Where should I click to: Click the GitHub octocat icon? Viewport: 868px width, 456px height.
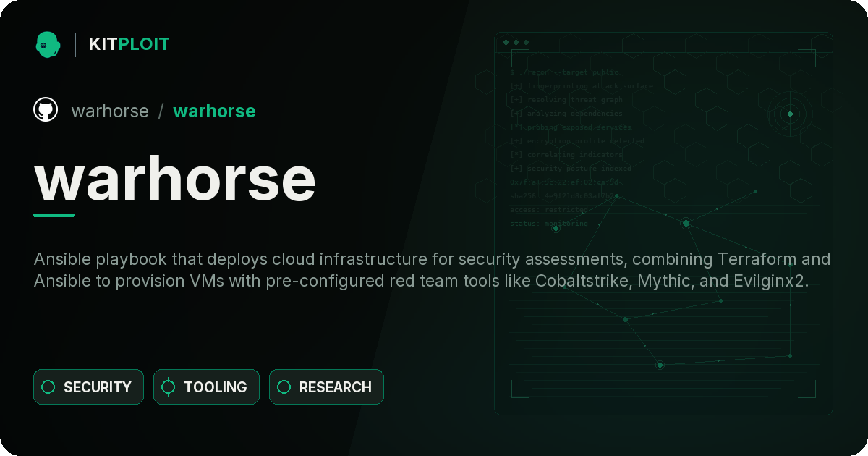point(46,110)
